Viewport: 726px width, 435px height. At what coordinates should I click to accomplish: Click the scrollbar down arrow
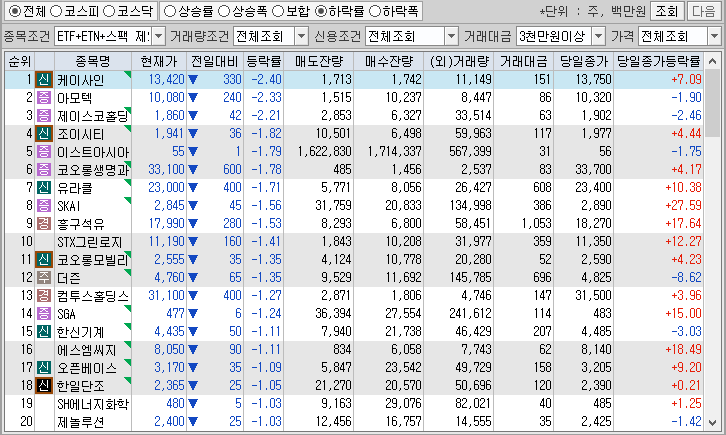713,422
